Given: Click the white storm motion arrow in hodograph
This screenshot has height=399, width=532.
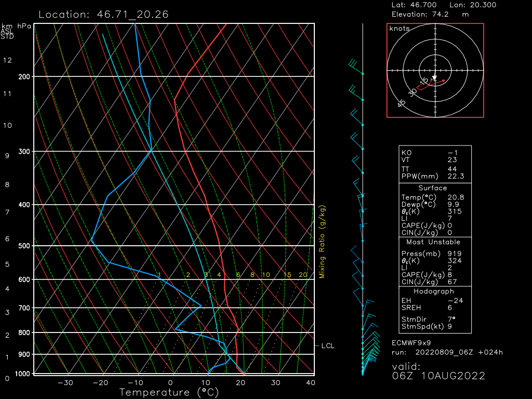Looking at the screenshot, I should (435, 77).
